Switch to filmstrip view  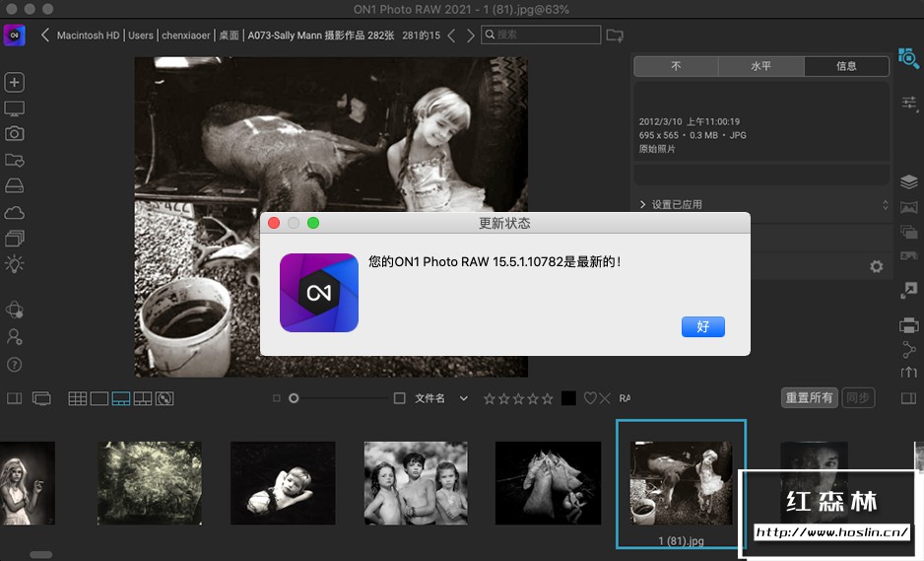[x=121, y=398]
